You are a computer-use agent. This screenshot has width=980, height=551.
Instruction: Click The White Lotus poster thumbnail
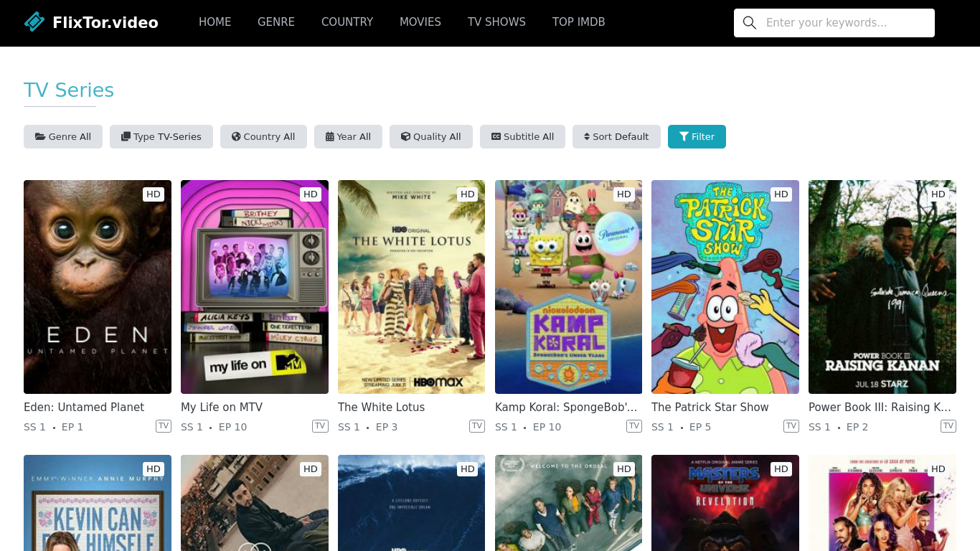pos(412,287)
